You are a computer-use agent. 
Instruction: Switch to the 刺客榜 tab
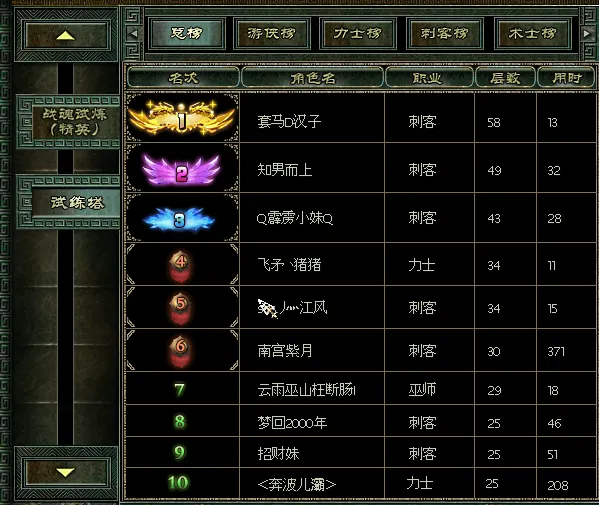click(444, 34)
